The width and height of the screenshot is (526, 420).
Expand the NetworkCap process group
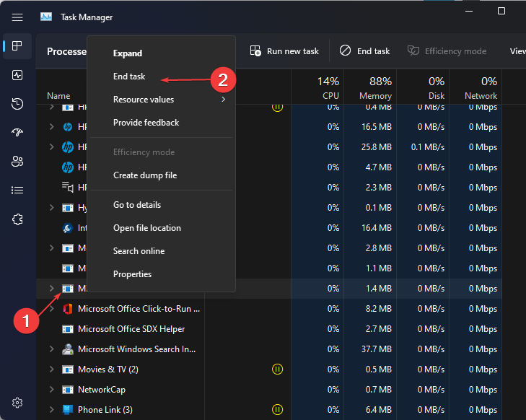52,390
